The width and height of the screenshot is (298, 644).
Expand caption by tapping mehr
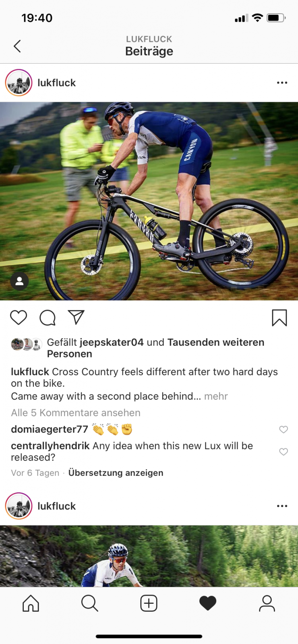[216, 396]
